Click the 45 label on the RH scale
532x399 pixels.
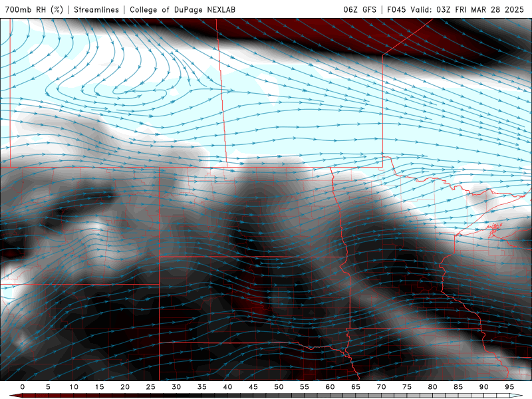pos(253,387)
